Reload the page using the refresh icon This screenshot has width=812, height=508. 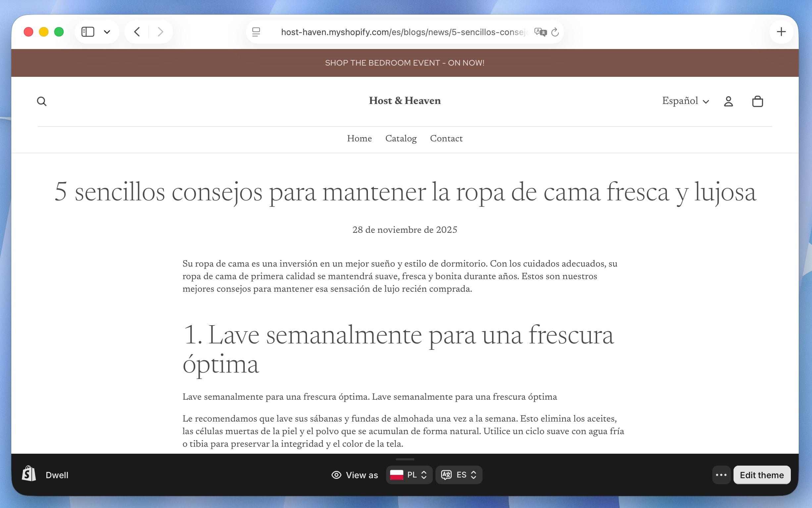[555, 31]
